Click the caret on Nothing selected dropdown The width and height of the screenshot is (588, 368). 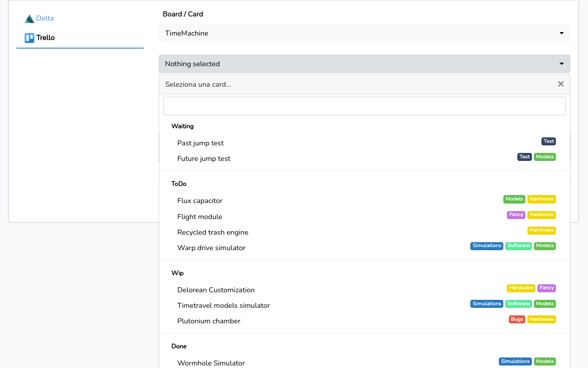(x=561, y=64)
